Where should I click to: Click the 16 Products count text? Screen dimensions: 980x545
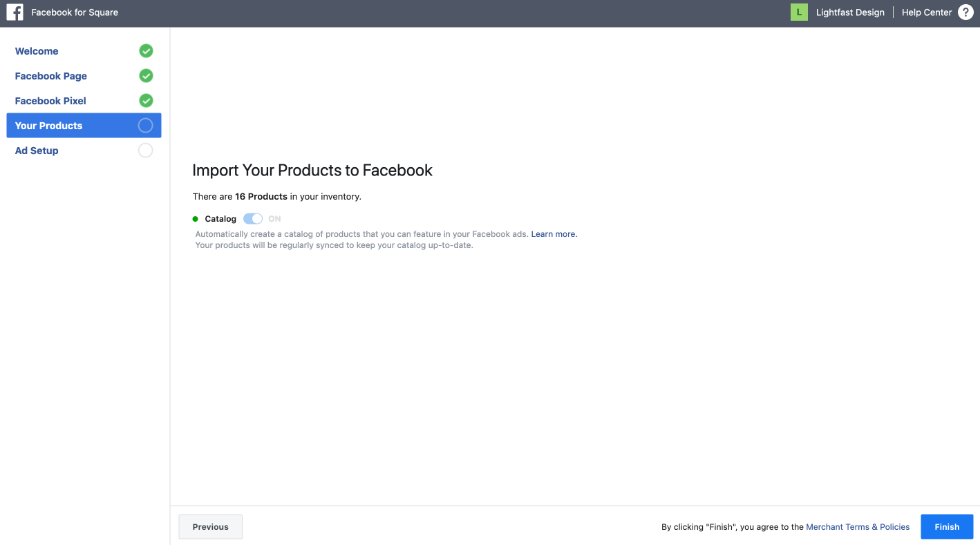coord(261,197)
